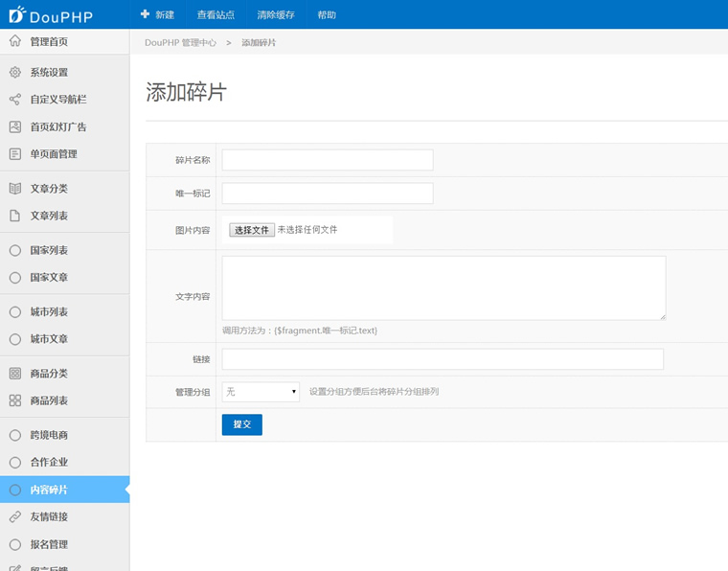This screenshot has height=571, width=728.
Task: Click the book icon for 文章分类
Action: (x=15, y=189)
